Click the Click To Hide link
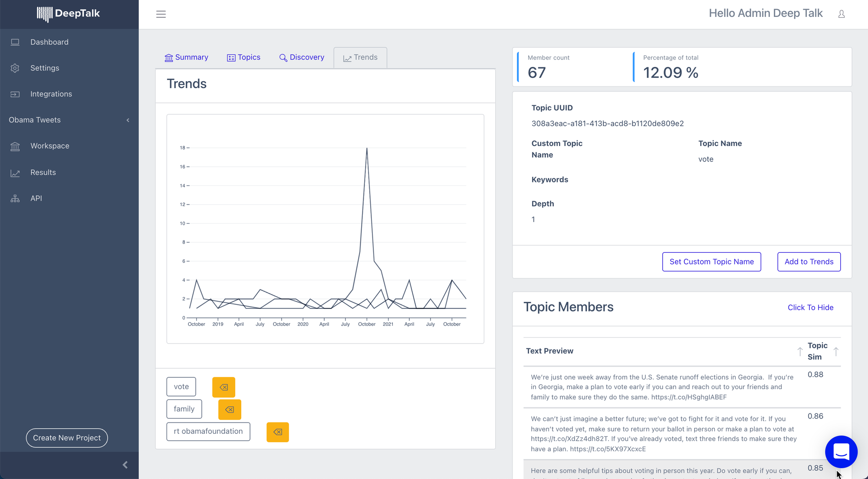Image resolution: width=868 pixels, height=479 pixels. point(810,307)
